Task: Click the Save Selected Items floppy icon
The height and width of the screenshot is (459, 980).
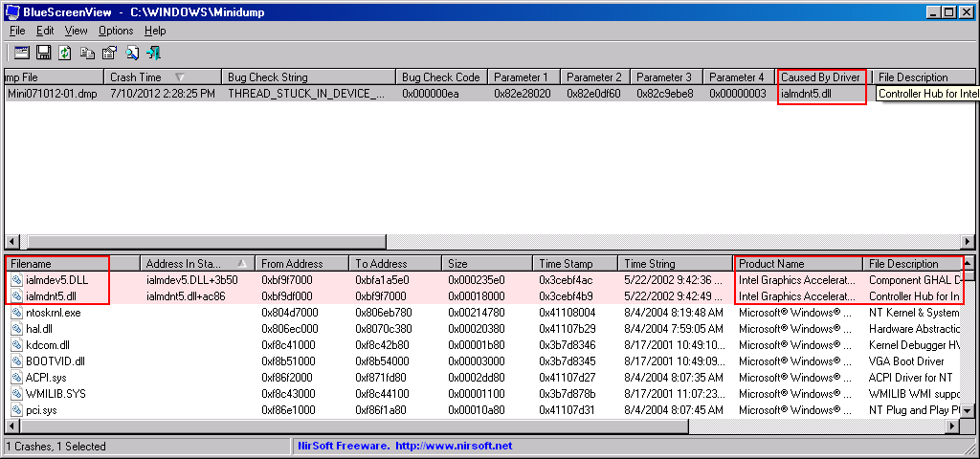Action: [43, 54]
